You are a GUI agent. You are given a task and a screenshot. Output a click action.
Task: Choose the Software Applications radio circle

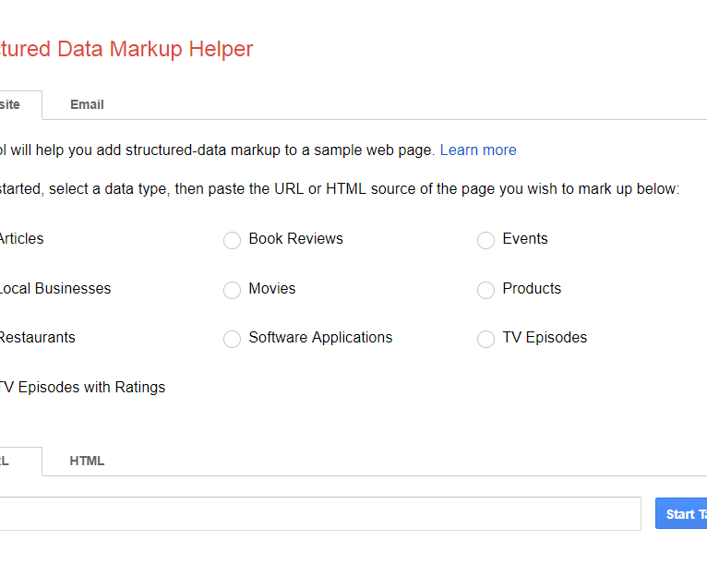coord(232,339)
